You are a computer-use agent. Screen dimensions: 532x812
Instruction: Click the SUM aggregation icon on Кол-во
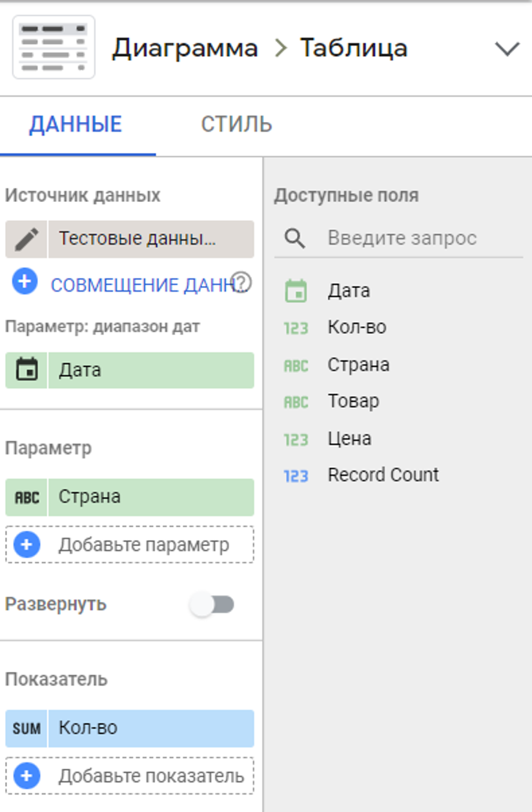pos(26,729)
